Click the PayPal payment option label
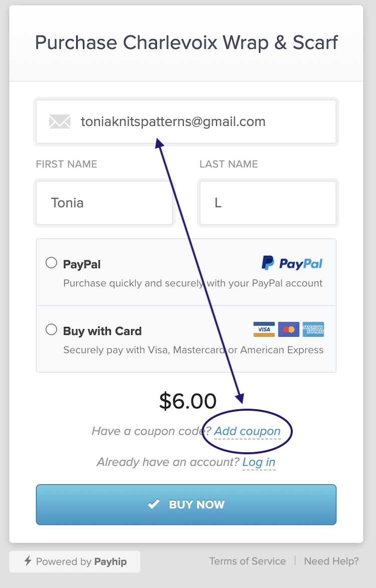Image resolution: width=376 pixels, height=588 pixels. click(82, 264)
